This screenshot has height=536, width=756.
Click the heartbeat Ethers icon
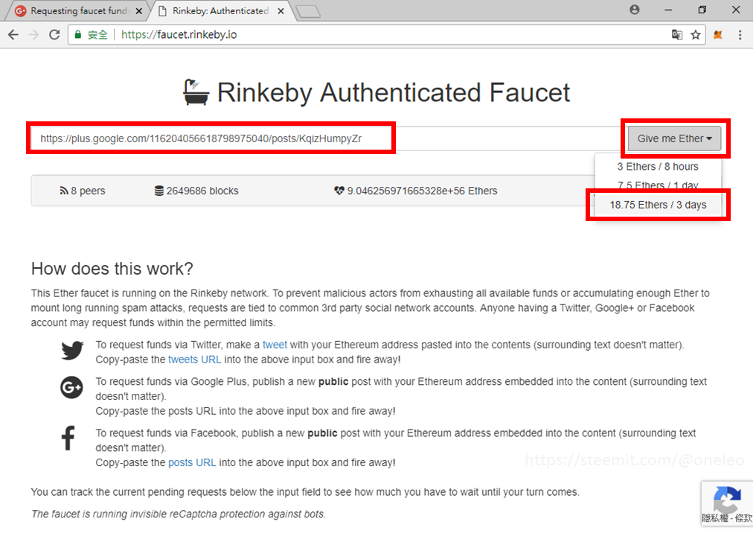click(x=339, y=191)
